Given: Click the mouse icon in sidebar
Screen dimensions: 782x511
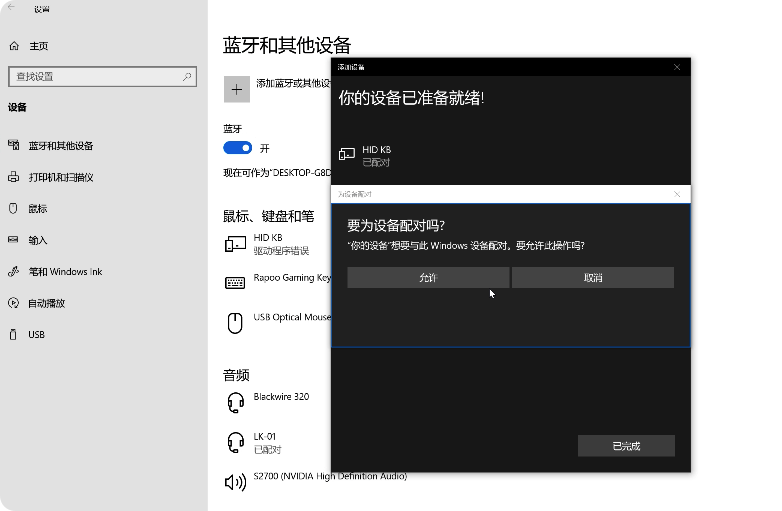Looking at the screenshot, I should click(x=13, y=208).
